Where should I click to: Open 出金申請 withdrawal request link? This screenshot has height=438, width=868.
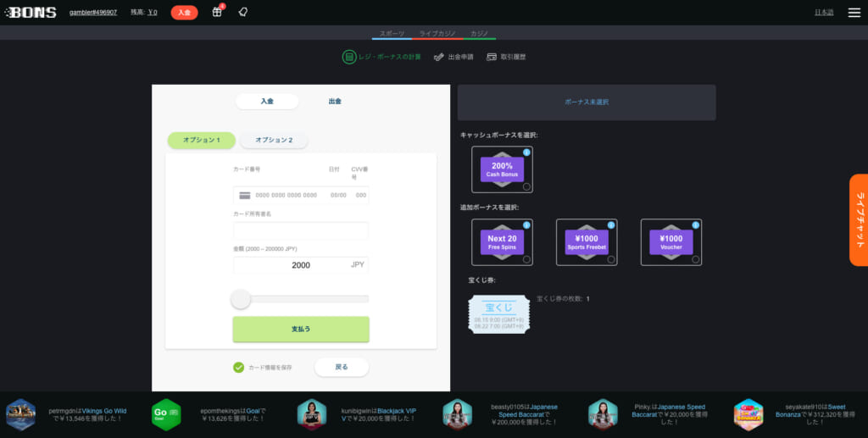point(460,57)
